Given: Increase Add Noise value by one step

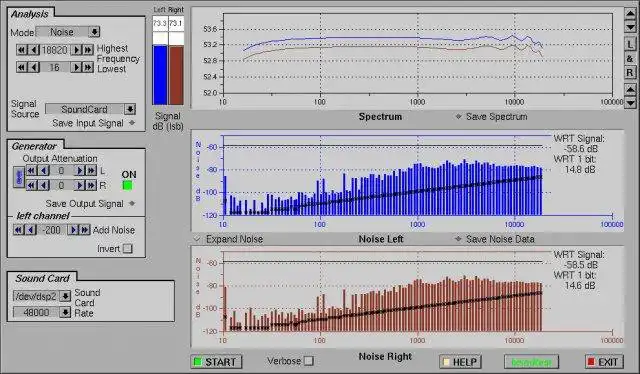Looking at the screenshot, I should click(x=73, y=230).
